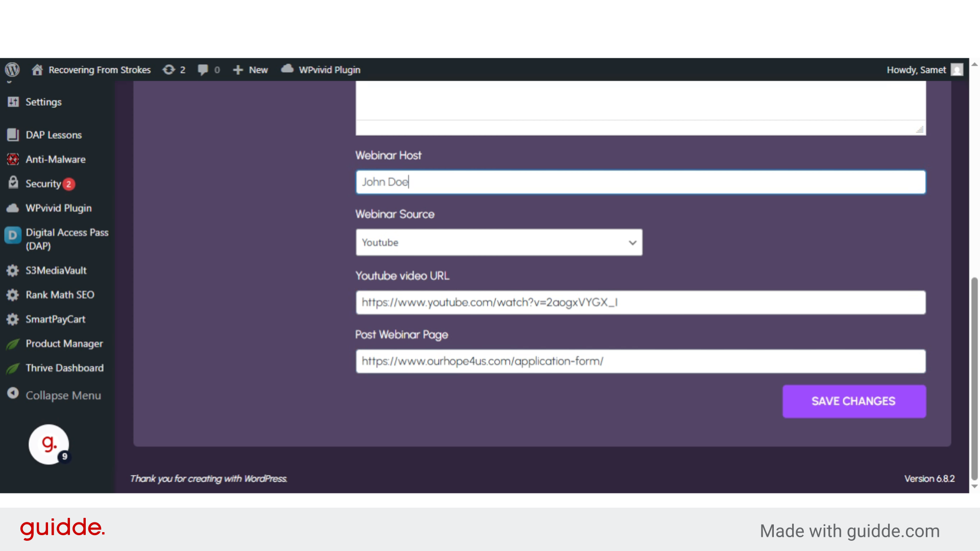Click the Digital Access Pass D icon
Viewport: 980px width, 551px height.
point(13,235)
